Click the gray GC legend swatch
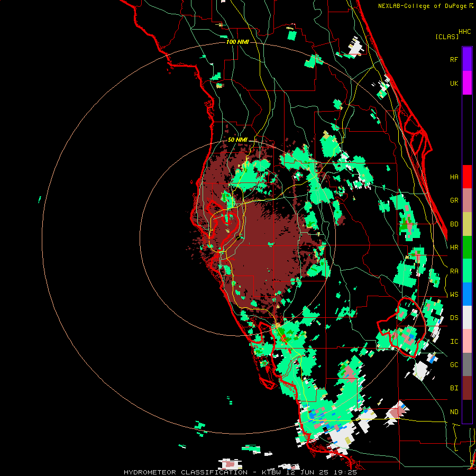This screenshot has height=476, width=476. (x=467, y=364)
